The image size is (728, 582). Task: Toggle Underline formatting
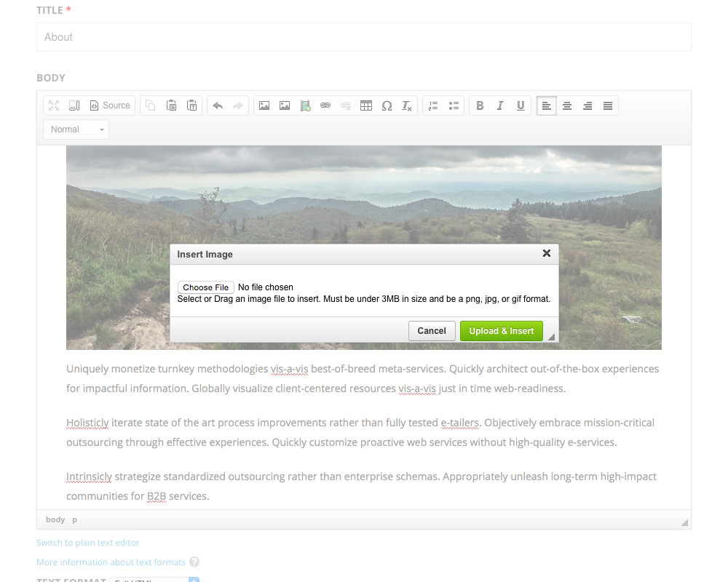coord(521,105)
